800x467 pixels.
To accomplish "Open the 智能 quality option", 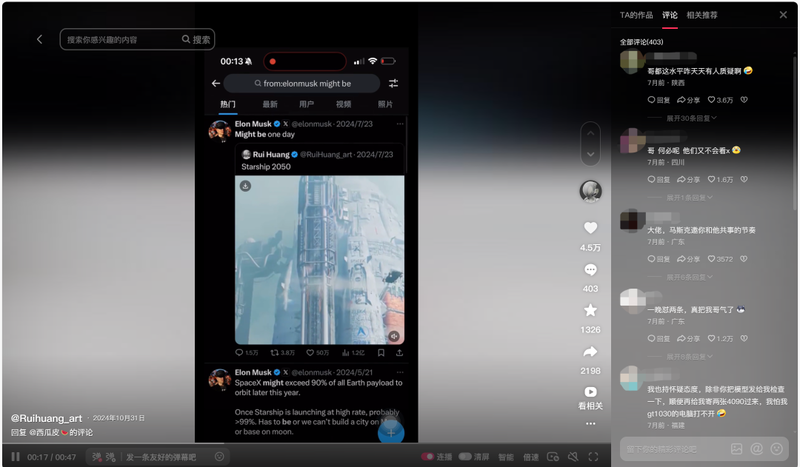I will click(506, 457).
